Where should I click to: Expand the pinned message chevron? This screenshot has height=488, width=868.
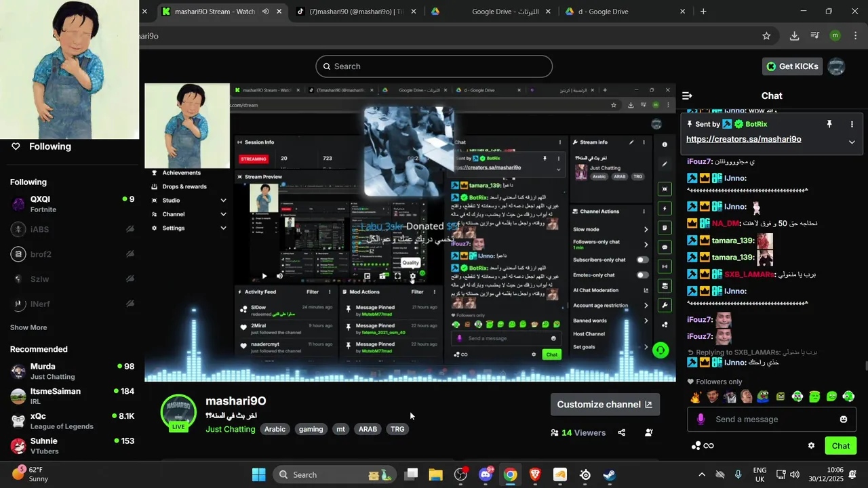[x=852, y=142]
